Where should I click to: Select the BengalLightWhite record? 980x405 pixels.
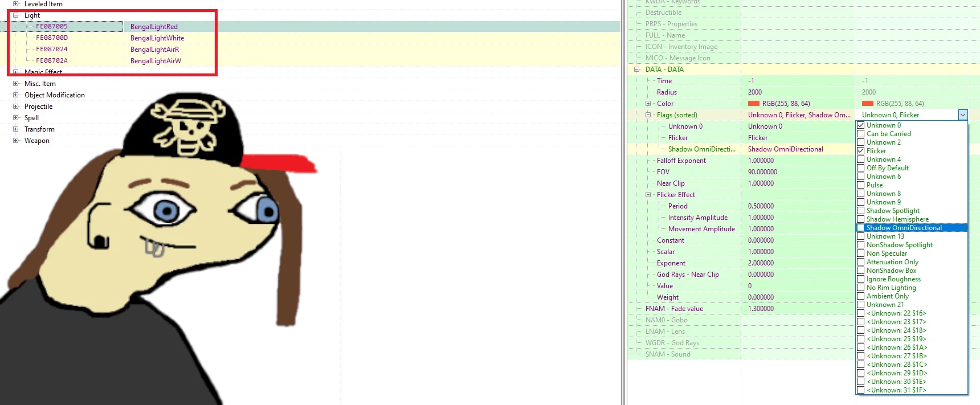coord(157,38)
